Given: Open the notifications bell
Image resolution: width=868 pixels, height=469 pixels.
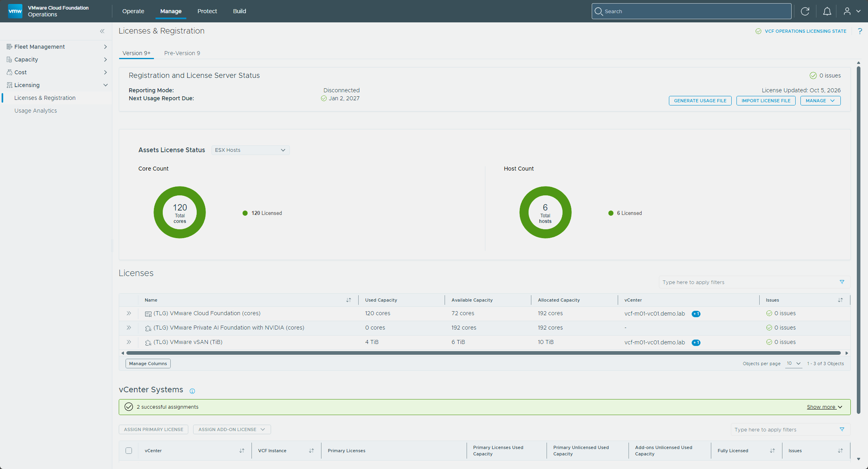Looking at the screenshot, I should click(827, 11).
